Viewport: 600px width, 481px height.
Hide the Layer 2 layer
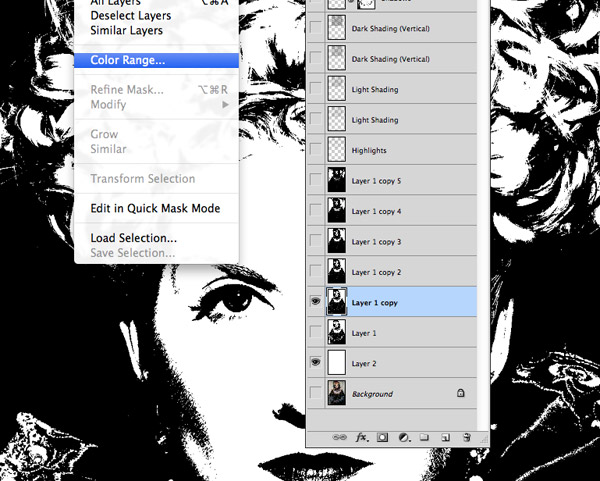(315, 362)
